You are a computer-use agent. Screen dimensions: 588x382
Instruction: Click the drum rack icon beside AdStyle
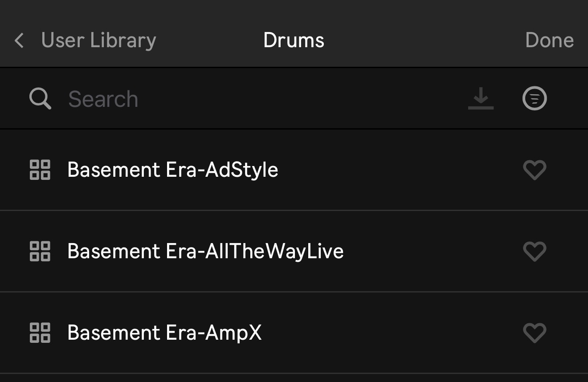click(40, 170)
